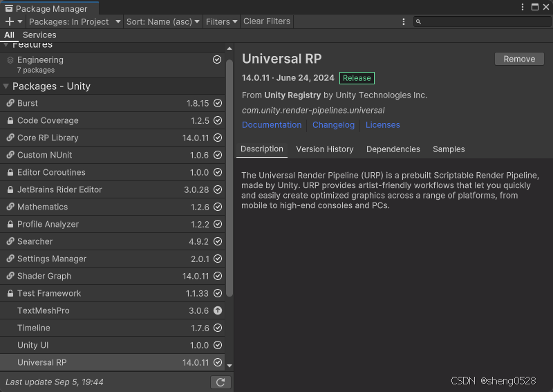Viewport: 553px width, 392px height.
Task: Select the Timeline package
Action: pos(112,328)
